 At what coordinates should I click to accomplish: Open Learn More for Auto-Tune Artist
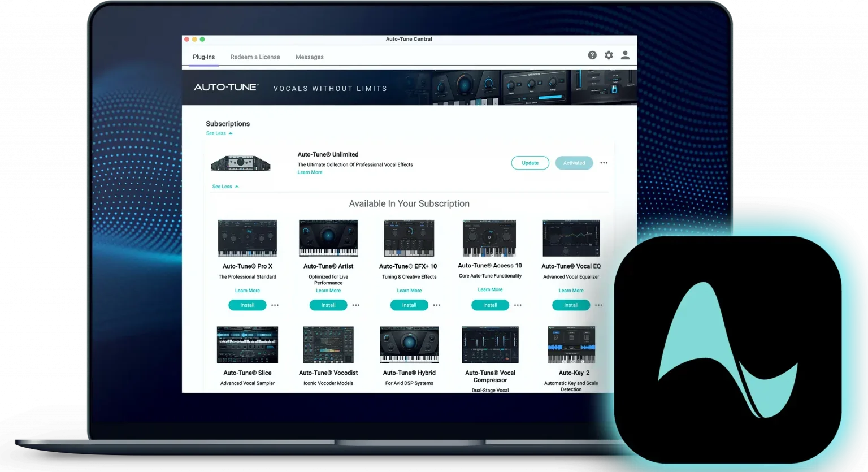[328, 291]
